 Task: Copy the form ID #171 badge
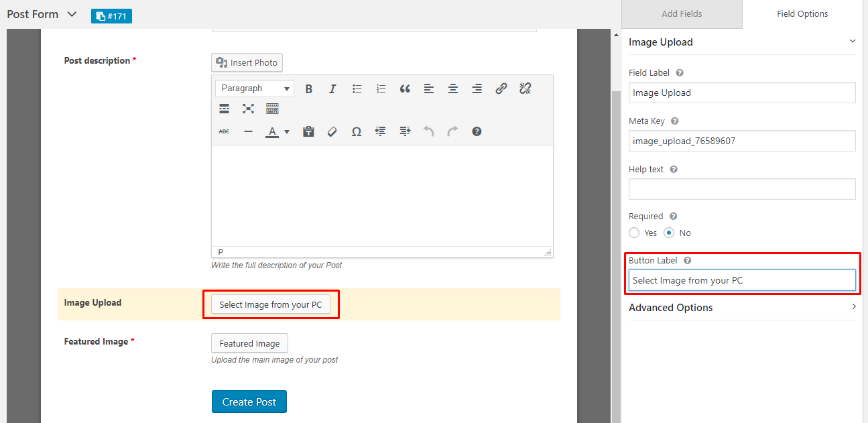pos(111,15)
